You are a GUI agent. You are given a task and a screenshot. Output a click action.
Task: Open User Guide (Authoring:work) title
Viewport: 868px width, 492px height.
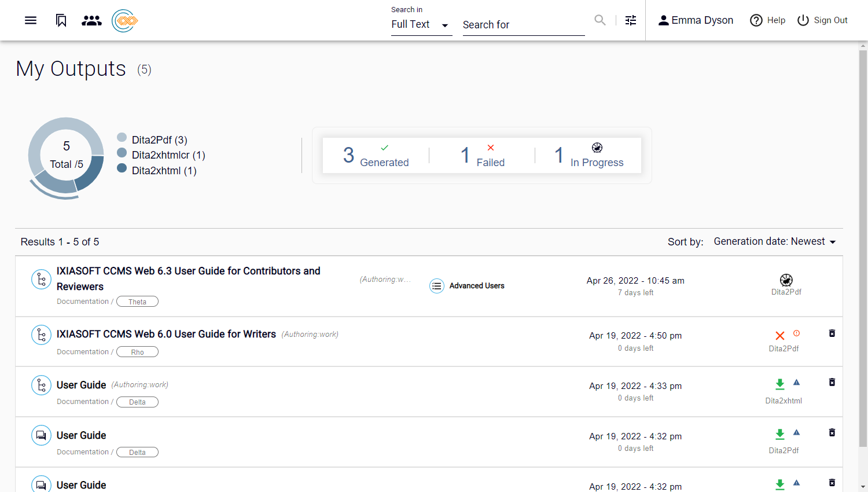(81, 385)
